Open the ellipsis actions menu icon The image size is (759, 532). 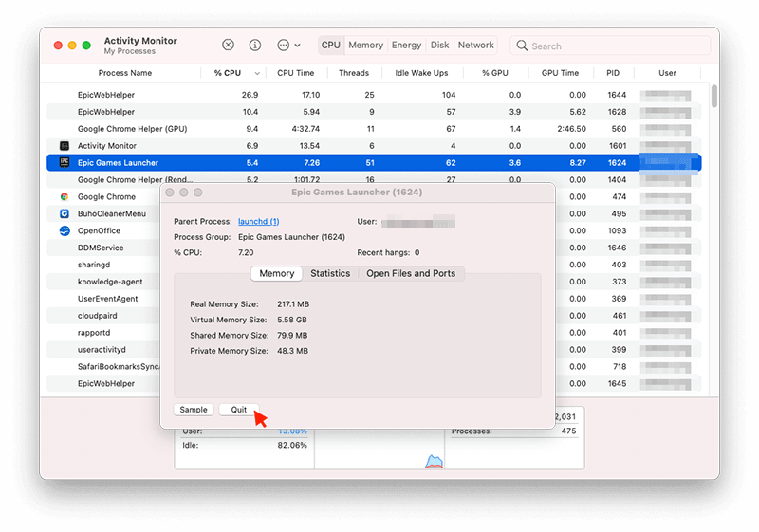pyautogui.click(x=283, y=45)
